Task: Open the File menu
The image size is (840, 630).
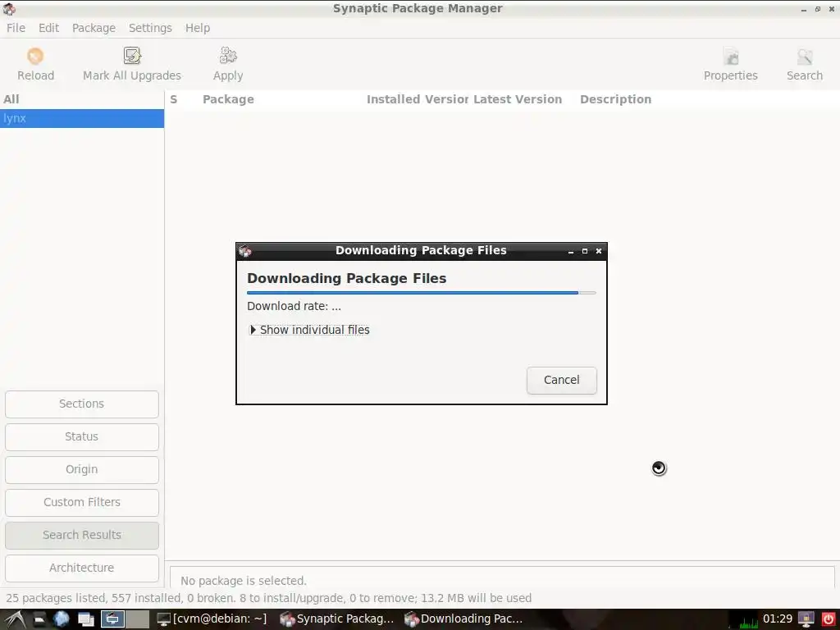Action: [x=16, y=28]
